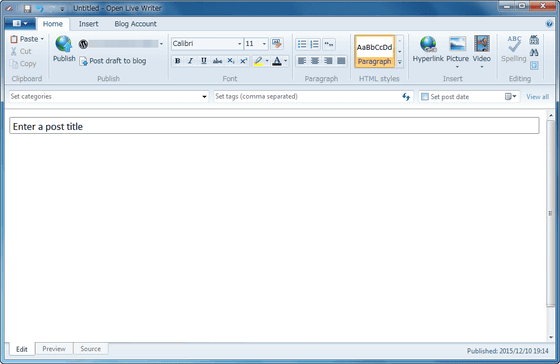This screenshot has height=364, width=560.
Task: Toggle italic formatting
Action: point(190,61)
